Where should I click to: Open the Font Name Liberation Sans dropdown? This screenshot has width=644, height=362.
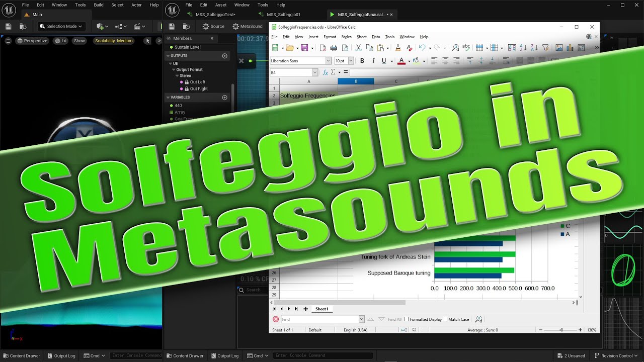pos(329,61)
